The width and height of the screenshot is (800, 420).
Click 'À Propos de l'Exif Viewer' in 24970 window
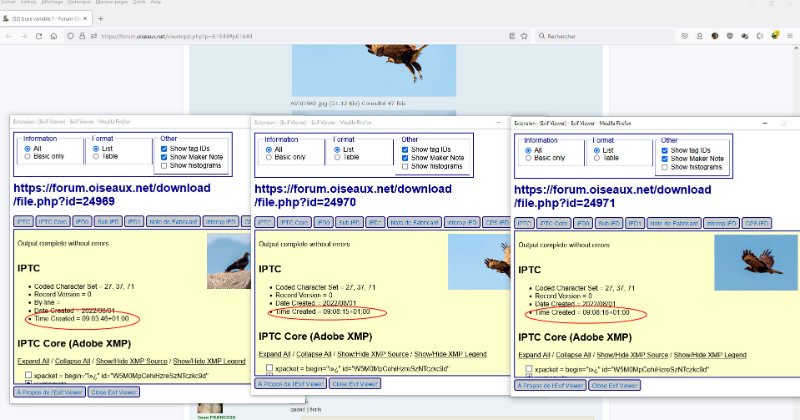pyautogui.click(x=291, y=383)
